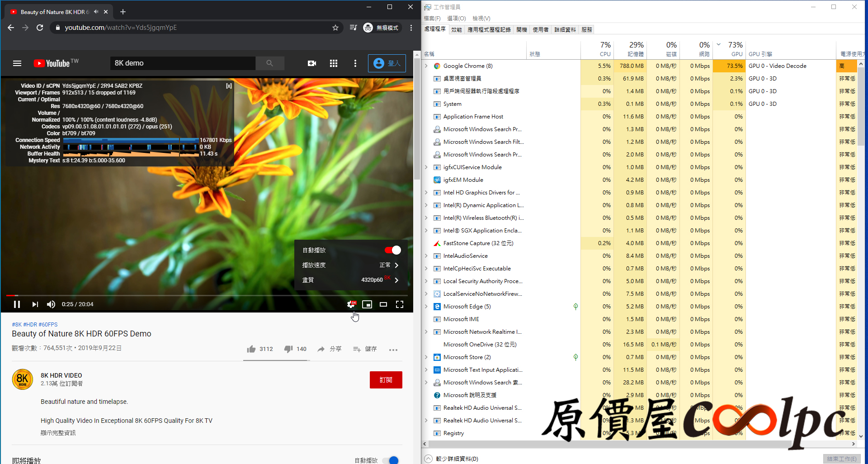
Task: Click the #HDR hashtag link
Action: click(x=30, y=325)
